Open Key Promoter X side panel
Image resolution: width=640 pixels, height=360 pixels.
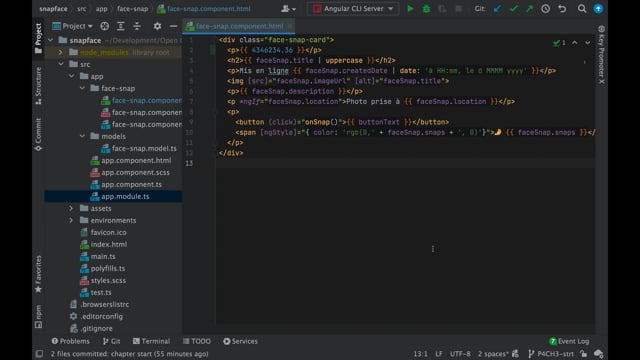[x=601, y=55]
